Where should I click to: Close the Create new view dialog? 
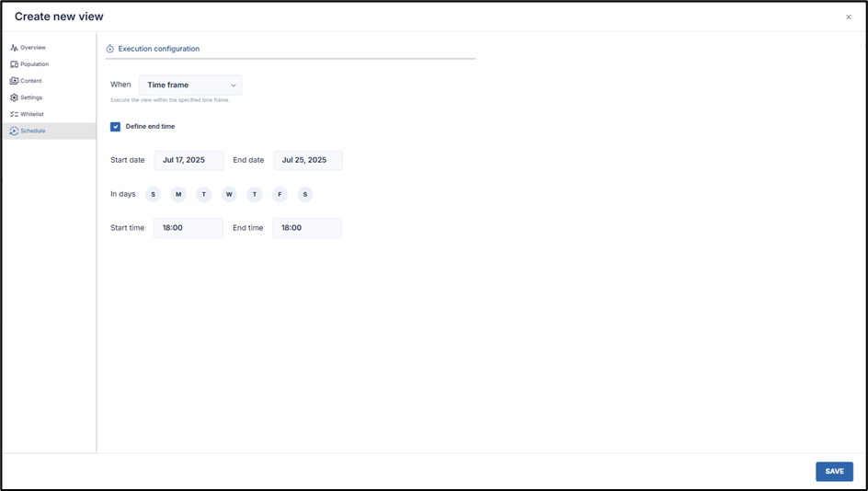[848, 17]
